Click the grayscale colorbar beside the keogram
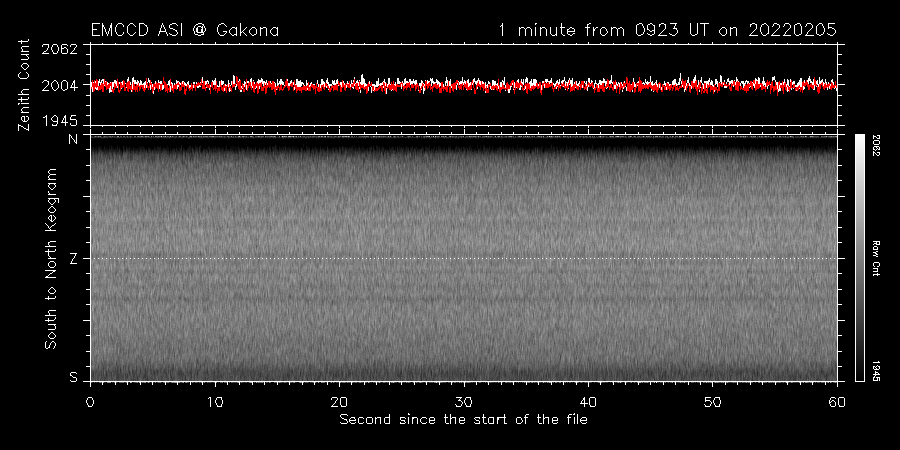 [860, 257]
